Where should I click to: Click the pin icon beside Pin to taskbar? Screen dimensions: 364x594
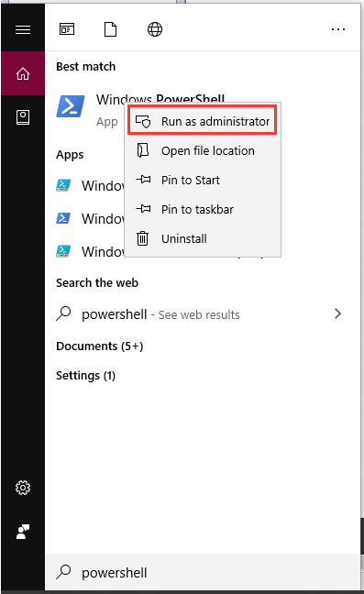[143, 209]
